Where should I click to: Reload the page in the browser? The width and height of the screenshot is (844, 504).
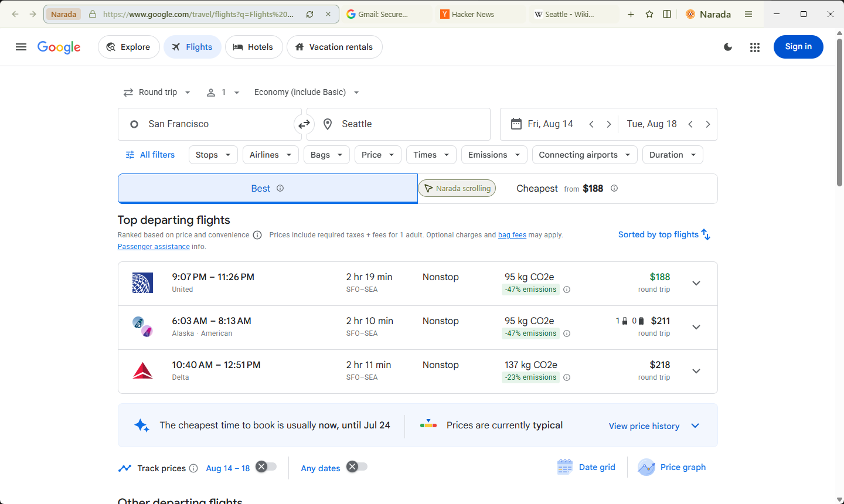(309, 14)
